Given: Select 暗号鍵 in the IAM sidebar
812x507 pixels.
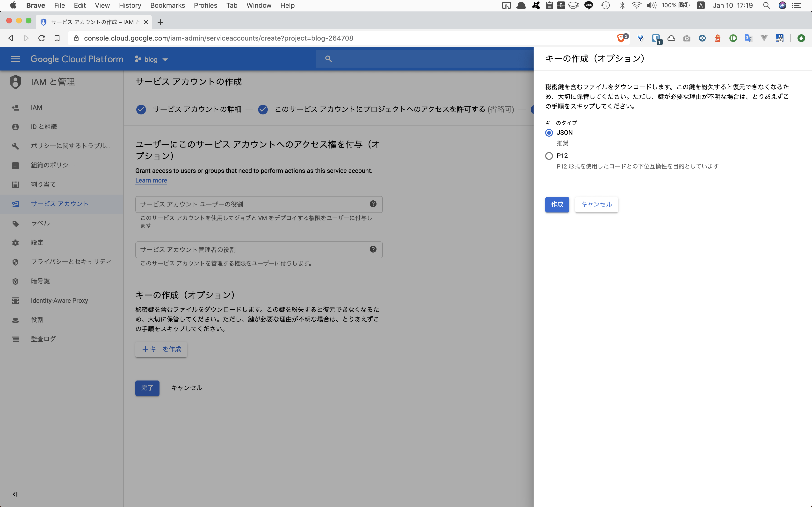Looking at the screenshot, I should click(x=40, y=281).
